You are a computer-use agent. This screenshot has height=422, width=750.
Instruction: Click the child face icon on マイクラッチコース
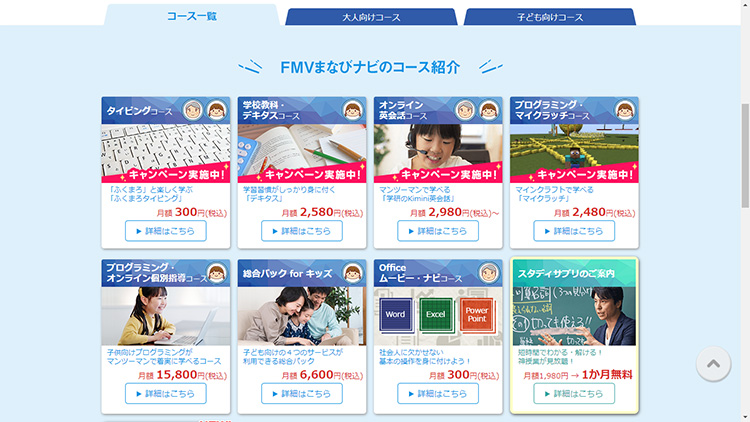tap(625, 111)
